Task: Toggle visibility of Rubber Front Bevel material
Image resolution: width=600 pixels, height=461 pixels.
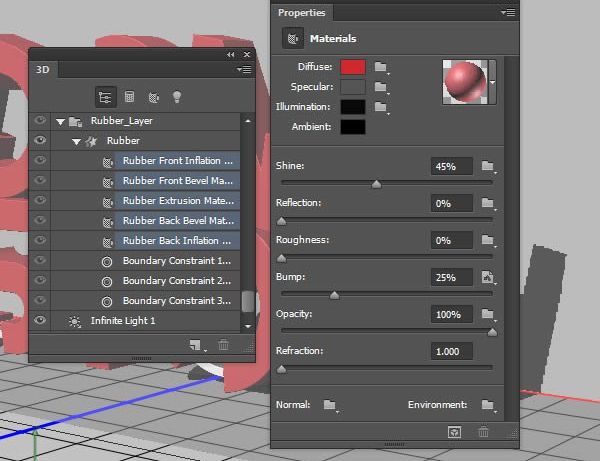Action: (x=40, y=180)
